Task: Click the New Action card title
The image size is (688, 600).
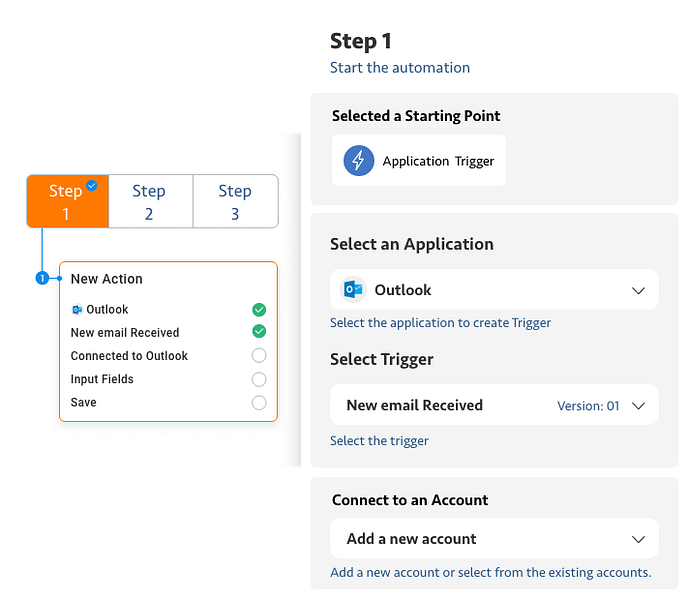Action: click(107, 279)
